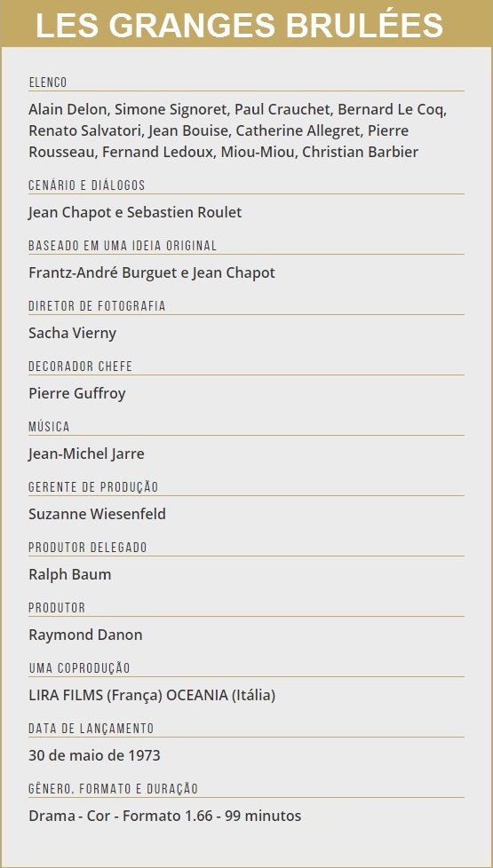Select BASEADO EM UMA IDEIA ORIGINAL heading
Image resolution: width=493 pixels, height=868 pixels.
pos(123,246)
